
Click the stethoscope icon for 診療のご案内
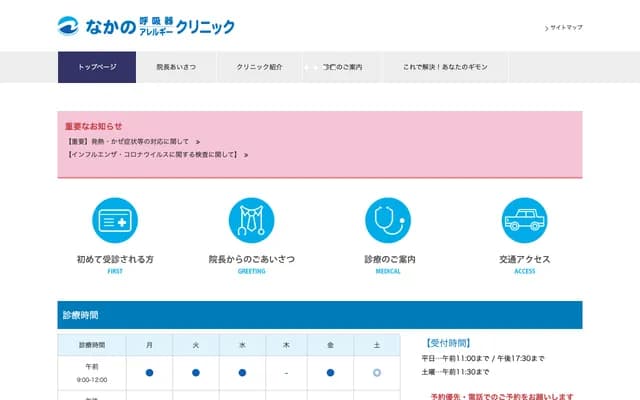[x=388, y=220]
